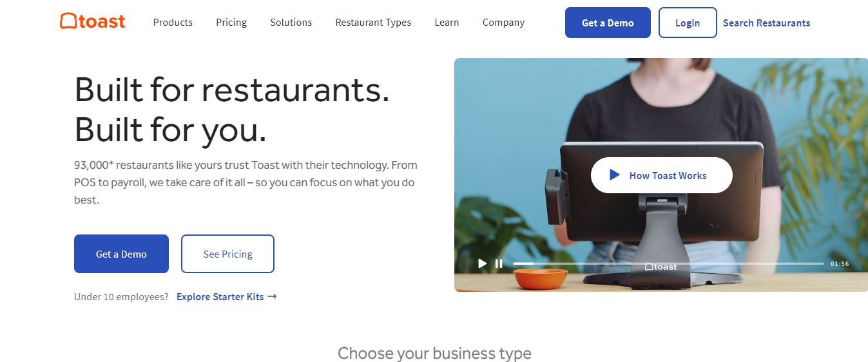Open the Solutions navigation menu
This screenshot has height=362, width=868.
click(291, 23)
